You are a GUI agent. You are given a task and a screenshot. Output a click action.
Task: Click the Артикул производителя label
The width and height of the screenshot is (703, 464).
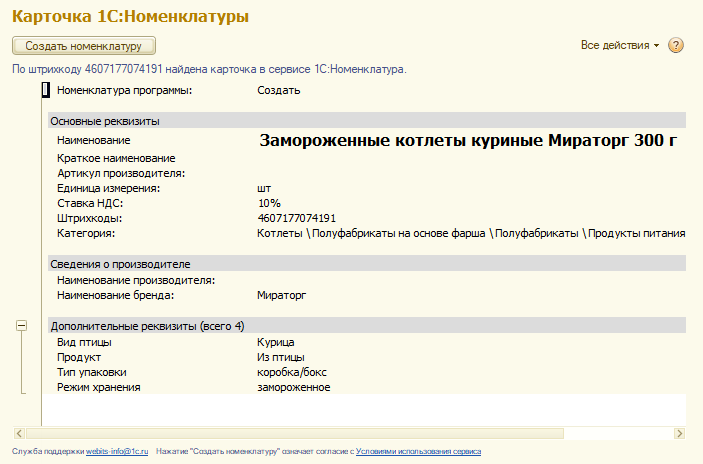tap(121, 173)
